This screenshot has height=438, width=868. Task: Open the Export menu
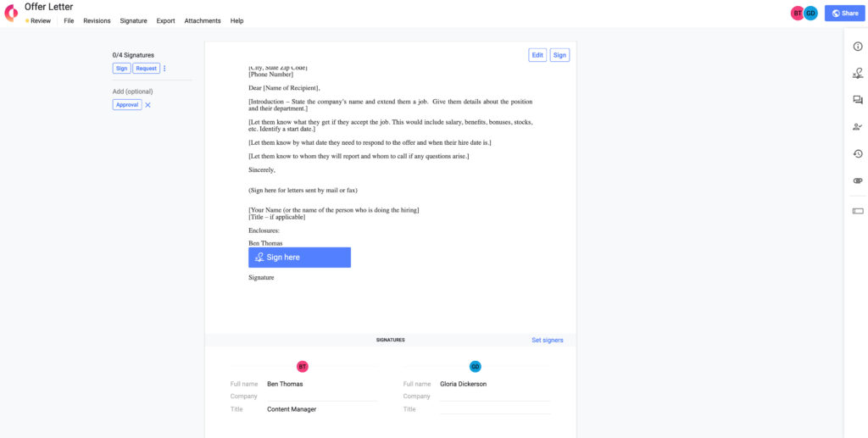[x=165, y=21]
